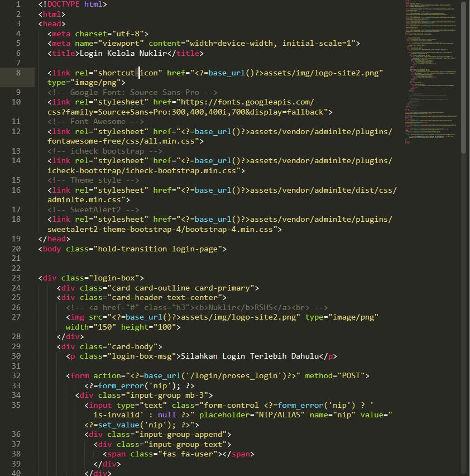
Task: Click the type="text" attribute of input
Action: pyautogui.click(x=142, y=405)
